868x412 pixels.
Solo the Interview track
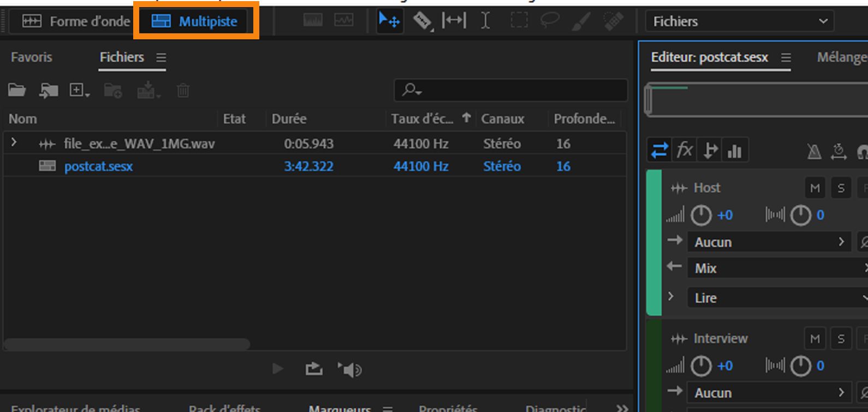841,339
